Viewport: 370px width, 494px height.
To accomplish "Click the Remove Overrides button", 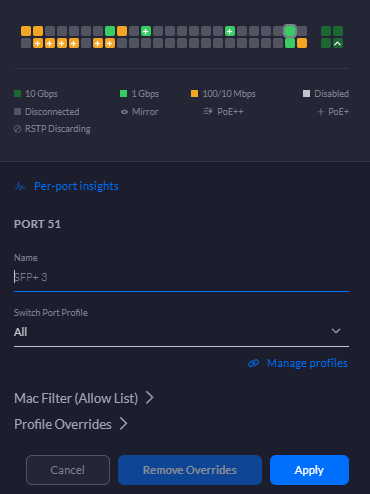I will 190,470.
